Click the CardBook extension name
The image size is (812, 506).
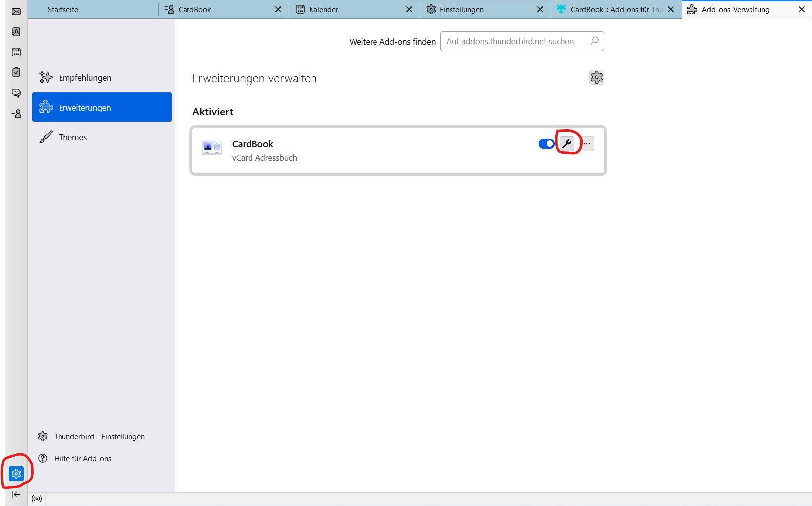(x=252, y=144)
